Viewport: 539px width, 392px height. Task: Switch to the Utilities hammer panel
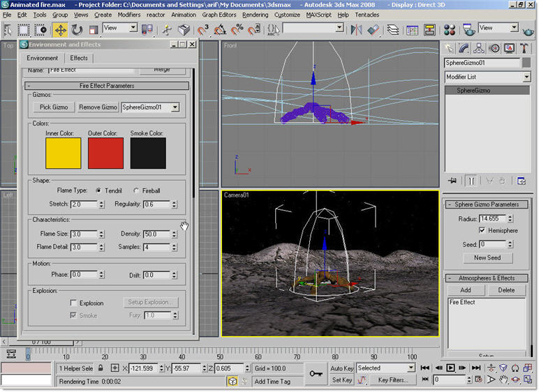click(524, 48)
